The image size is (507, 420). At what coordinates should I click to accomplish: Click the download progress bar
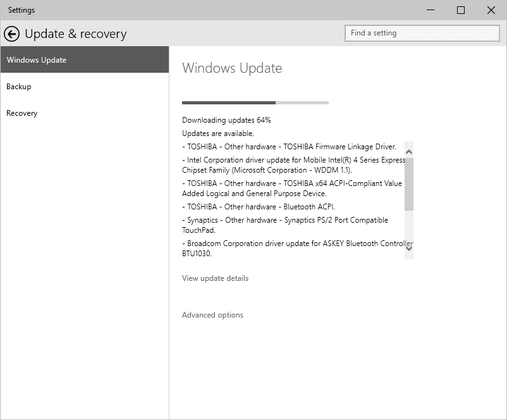(x=255, y=103)
